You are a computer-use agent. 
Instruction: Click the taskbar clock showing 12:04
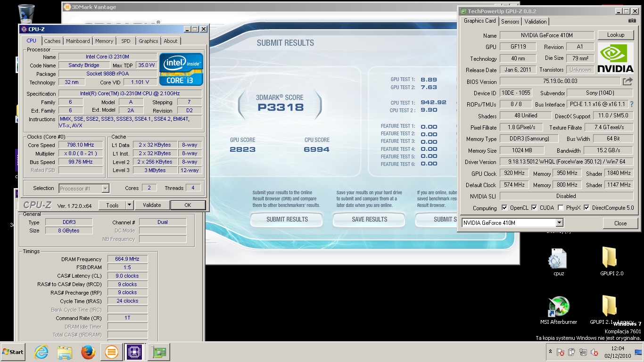tap(618, 352)
